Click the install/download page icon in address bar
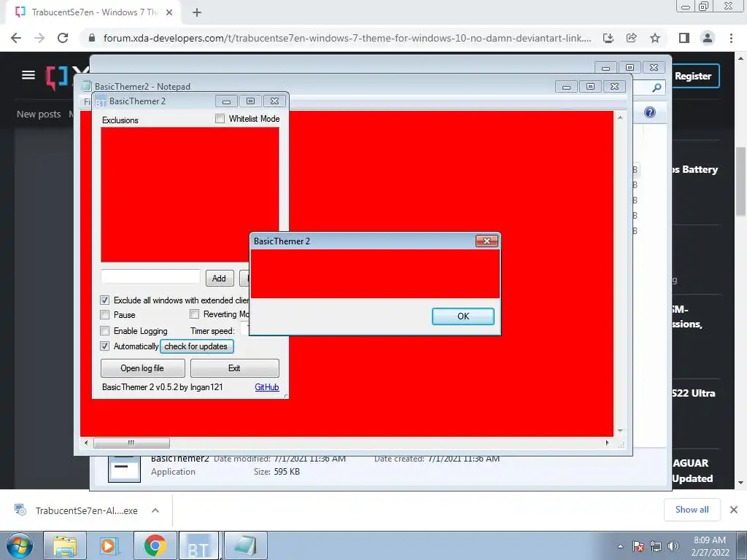Screen dimensions: 747x560 coord(608,38)
